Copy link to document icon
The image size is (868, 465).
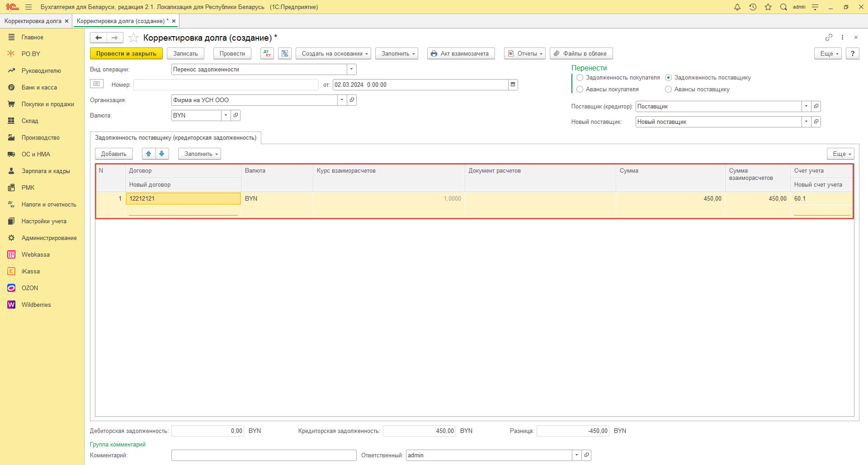(829, 37)
